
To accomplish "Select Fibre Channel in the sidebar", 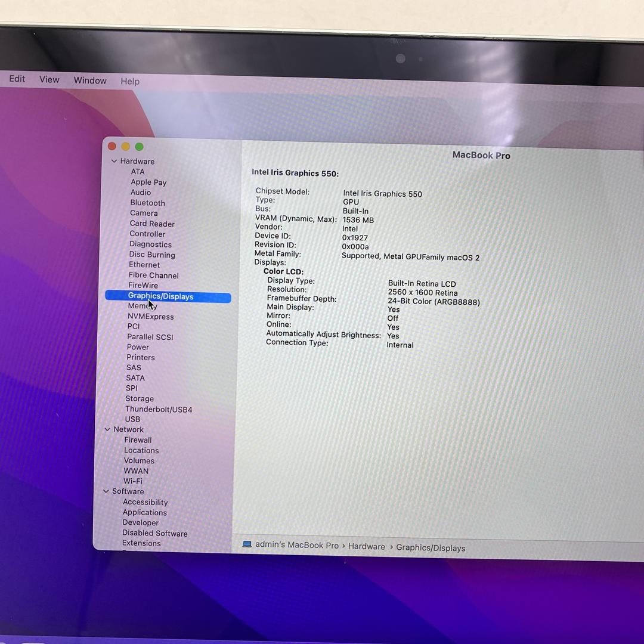I will click(x=153, y=275).
